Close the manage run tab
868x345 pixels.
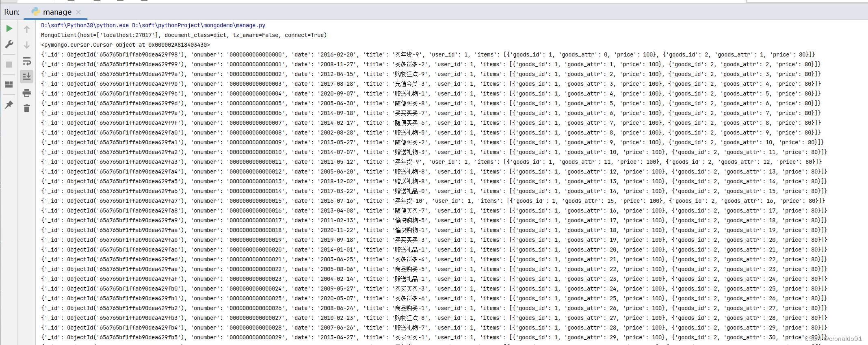[78, 12]
